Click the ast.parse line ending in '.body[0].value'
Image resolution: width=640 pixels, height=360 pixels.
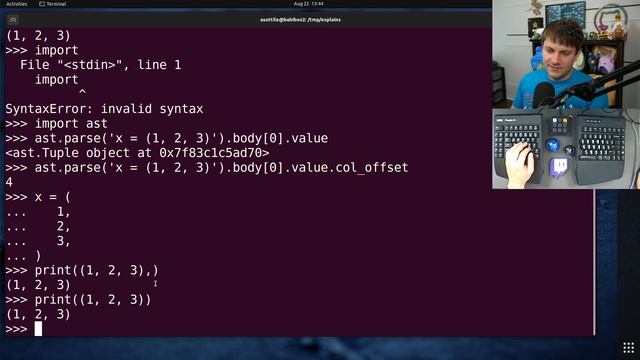point(167,138)
